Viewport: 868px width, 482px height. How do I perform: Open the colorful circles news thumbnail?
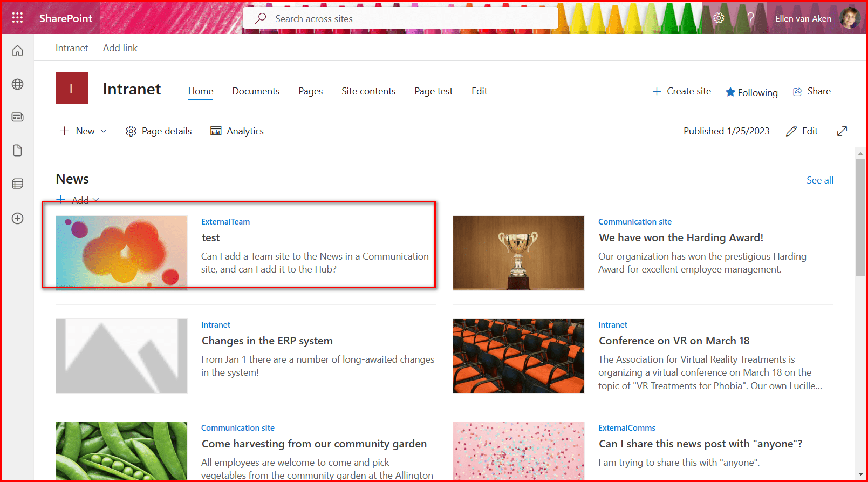coord(121,253)
